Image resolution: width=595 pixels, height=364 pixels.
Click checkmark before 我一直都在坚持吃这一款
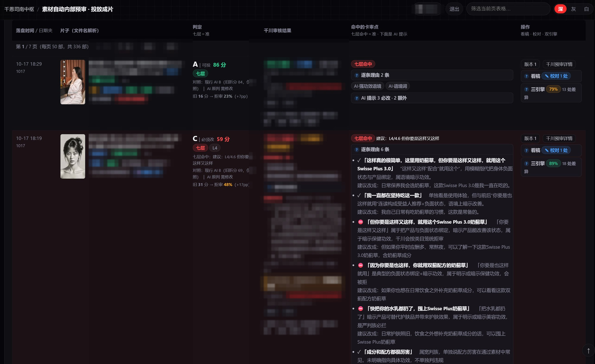tap(359, 195)
